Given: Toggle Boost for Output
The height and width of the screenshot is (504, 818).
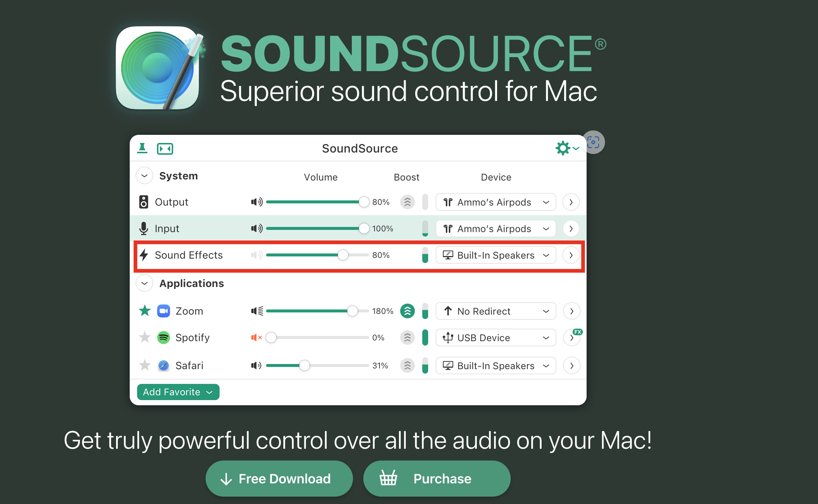Looking at the screenshot, I should tap(408, 202).
